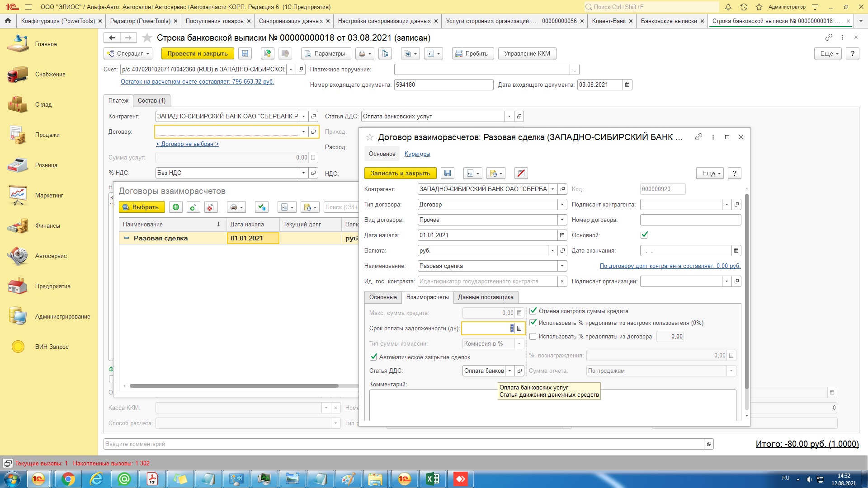
Task: Click the green add contract icon
Action: (176, 207)
